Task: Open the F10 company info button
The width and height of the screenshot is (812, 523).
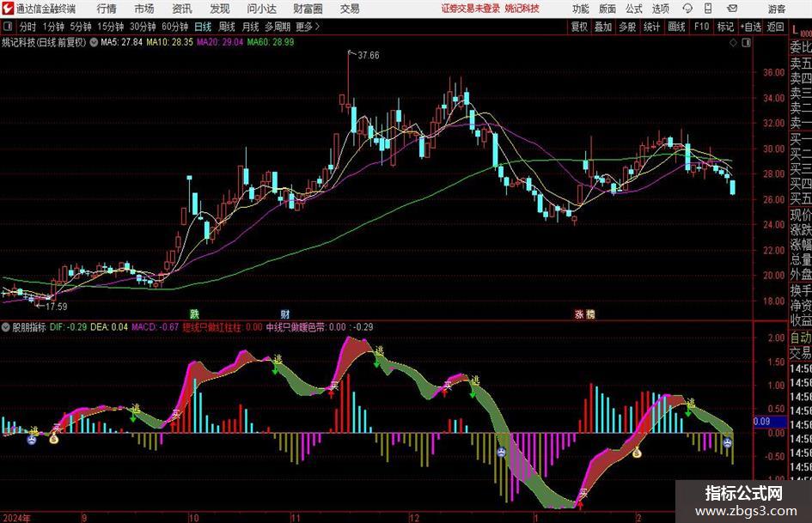Action: tap(701, 27)
